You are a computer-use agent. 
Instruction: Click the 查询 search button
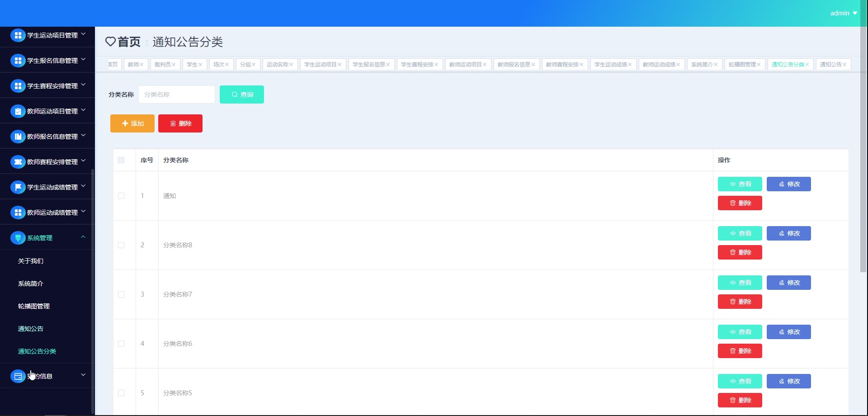pyautogui.click(x=242, y=95)
